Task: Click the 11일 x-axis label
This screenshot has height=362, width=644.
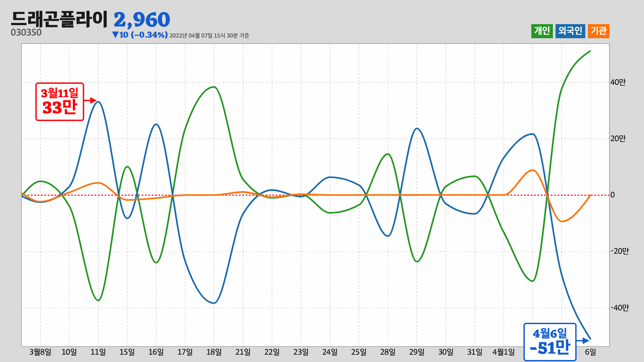Action: (98, 352)
